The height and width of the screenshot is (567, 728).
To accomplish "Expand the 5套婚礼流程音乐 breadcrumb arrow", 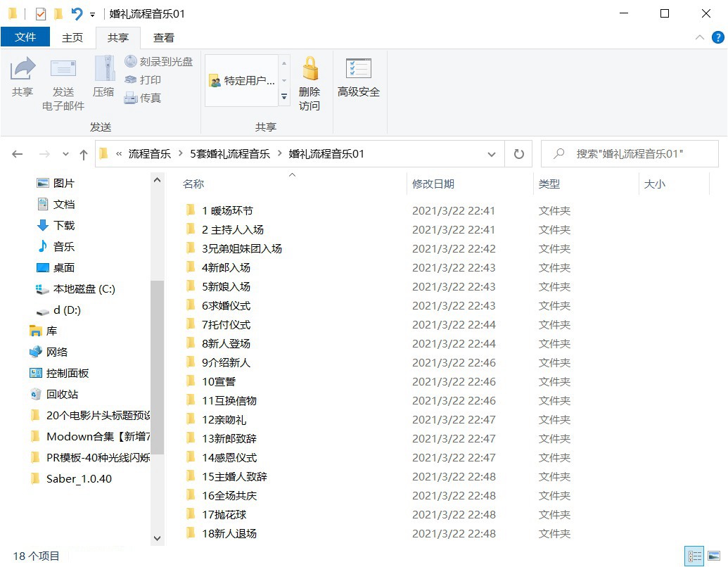I will point(279,153).
